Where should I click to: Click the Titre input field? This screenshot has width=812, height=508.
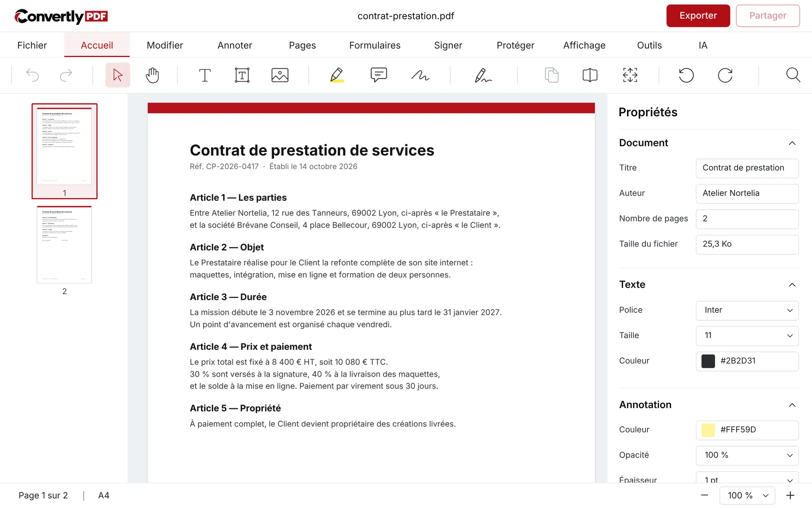coord(747,168)
